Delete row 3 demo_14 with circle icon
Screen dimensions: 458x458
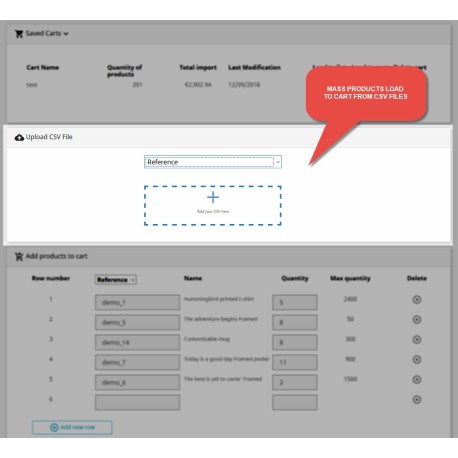(x=417, y=339)
